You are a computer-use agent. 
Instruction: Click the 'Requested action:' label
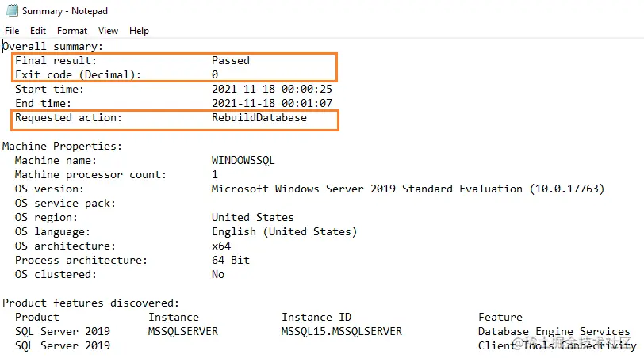68,118
